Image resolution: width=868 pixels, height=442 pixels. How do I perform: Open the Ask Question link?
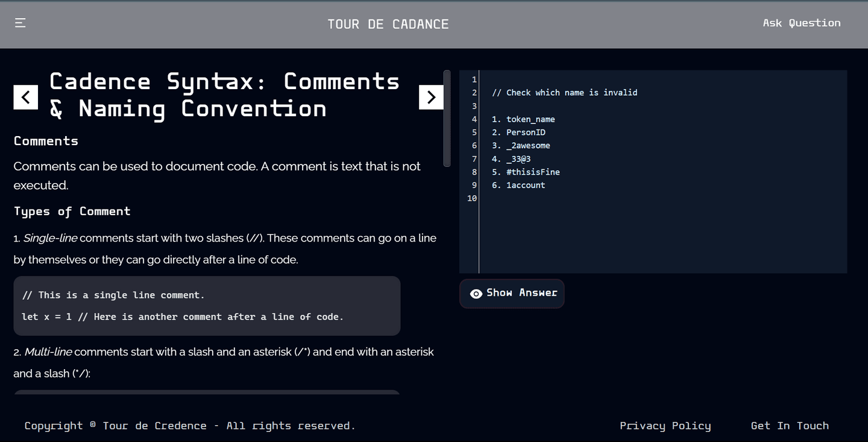pyautogui.click(x=801, y=23)
